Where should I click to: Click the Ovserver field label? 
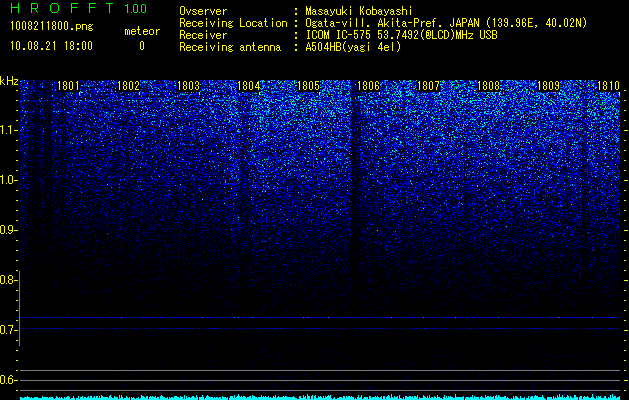click(x=203, y=11)
